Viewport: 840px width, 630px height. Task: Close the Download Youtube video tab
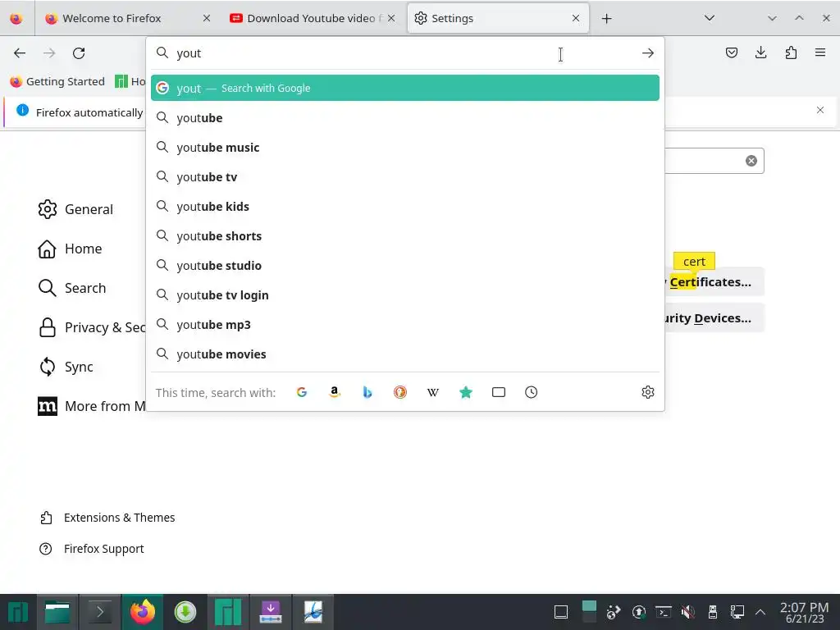click(391, 18)
